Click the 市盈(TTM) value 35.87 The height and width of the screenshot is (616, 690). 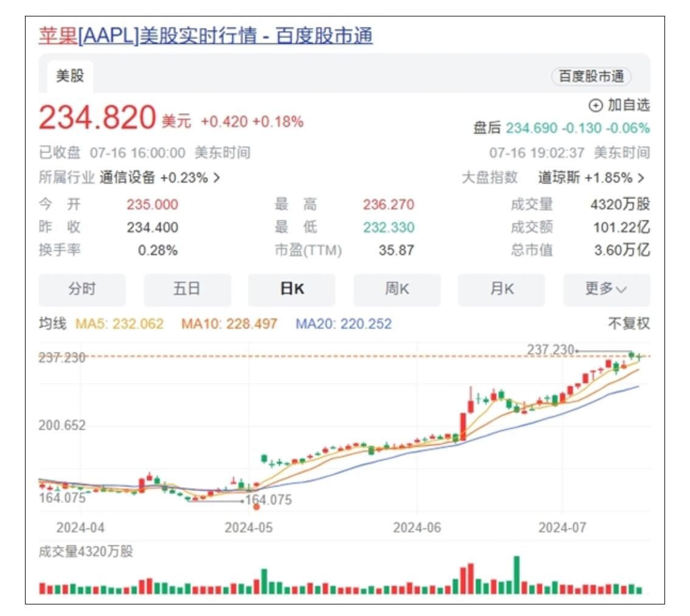396,251
